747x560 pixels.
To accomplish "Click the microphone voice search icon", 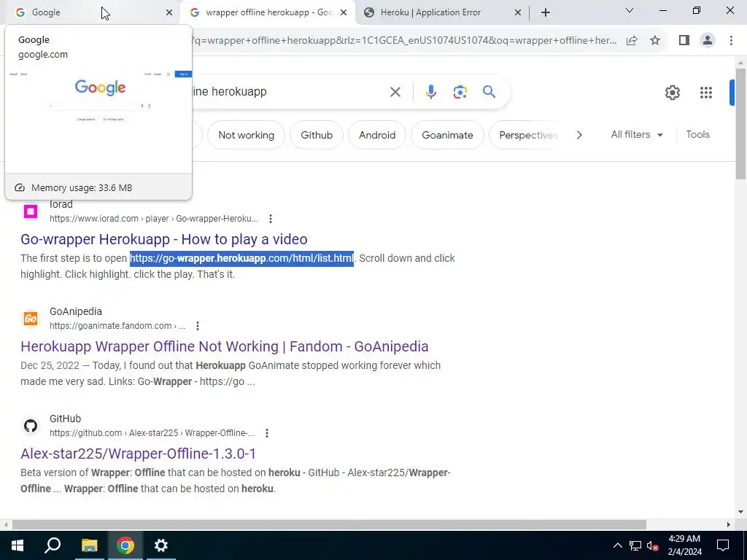I will tap(430, 91).
